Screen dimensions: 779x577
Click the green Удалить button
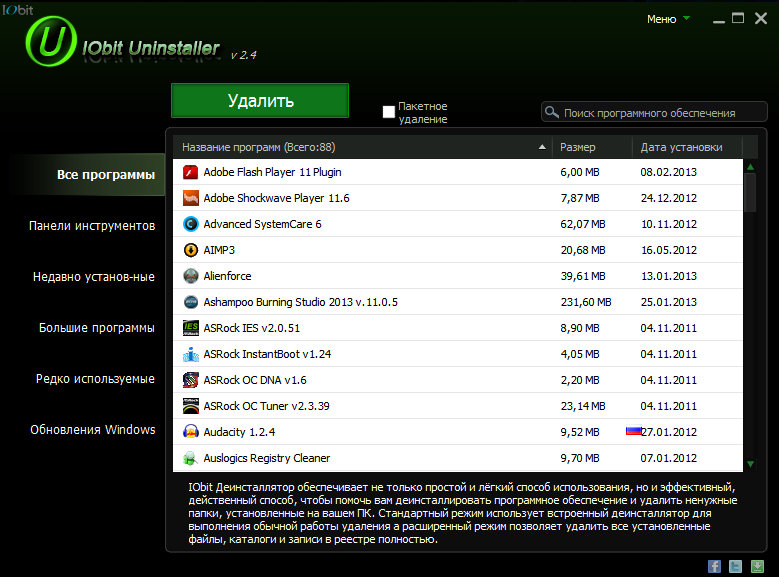[260, 101]
